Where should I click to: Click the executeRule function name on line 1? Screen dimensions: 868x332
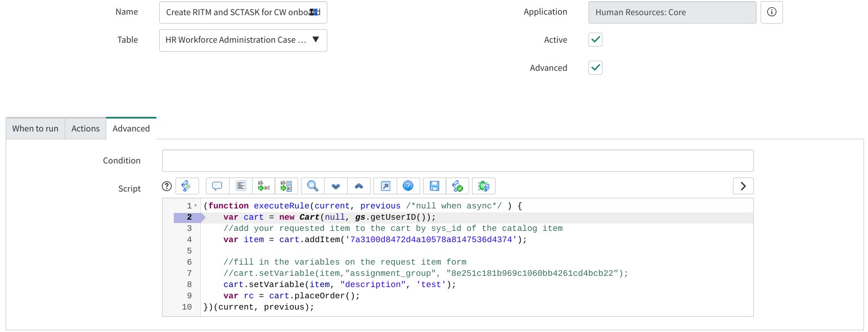point(281,206)
